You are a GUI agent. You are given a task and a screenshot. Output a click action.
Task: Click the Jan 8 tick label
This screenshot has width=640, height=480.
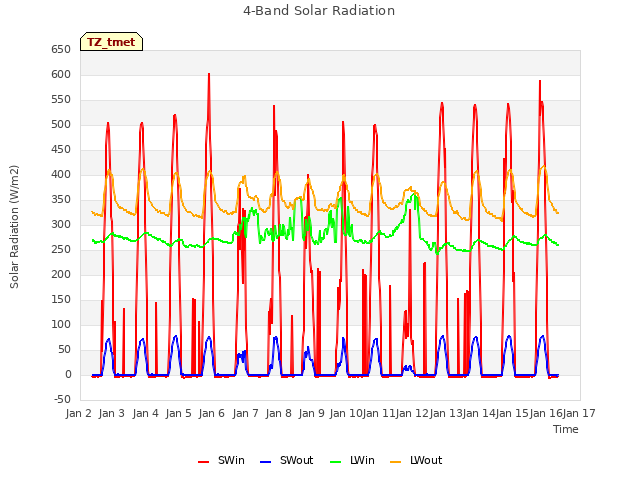[279, 413]
